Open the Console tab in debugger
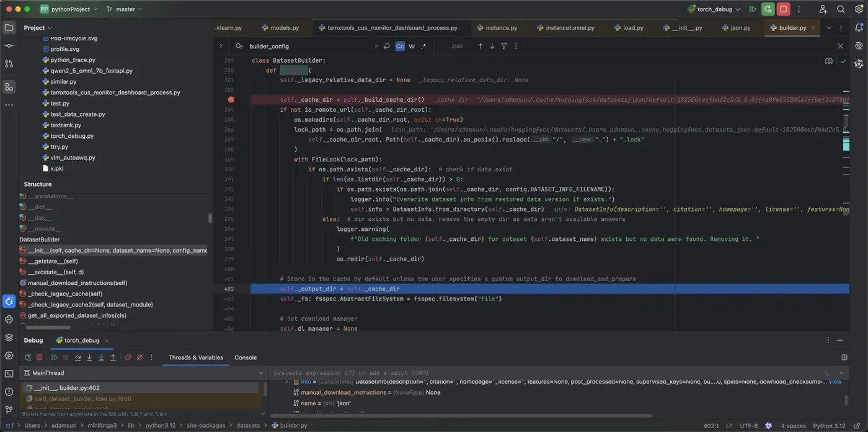Screen dimensions: 868x432 coord(246,358)
